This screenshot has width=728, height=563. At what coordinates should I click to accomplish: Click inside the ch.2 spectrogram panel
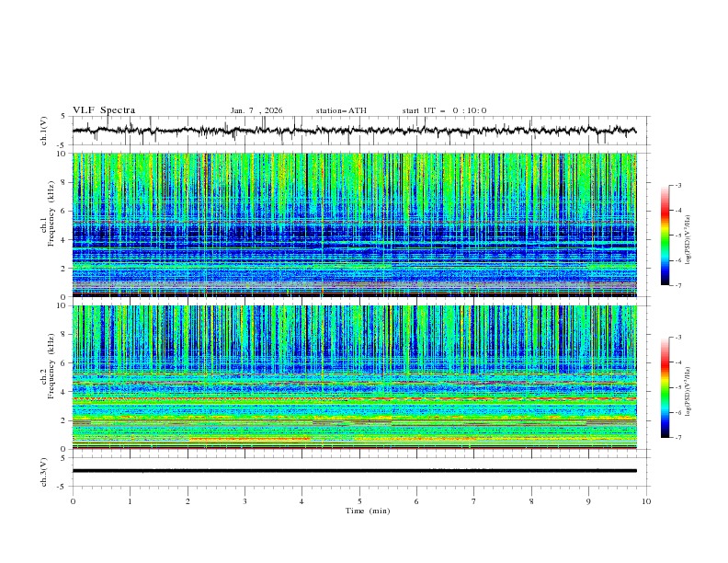point(355,377)
